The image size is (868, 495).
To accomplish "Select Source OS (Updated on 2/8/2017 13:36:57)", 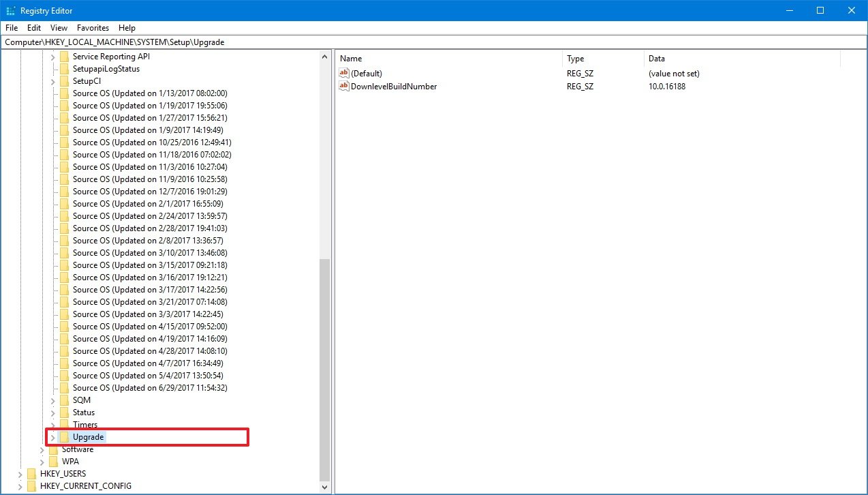I will (148, 241).
